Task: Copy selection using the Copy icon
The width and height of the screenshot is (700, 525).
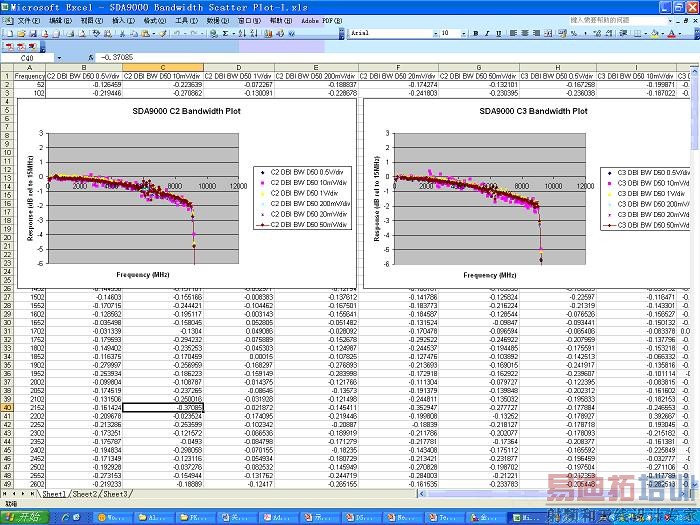Action: 134,33
